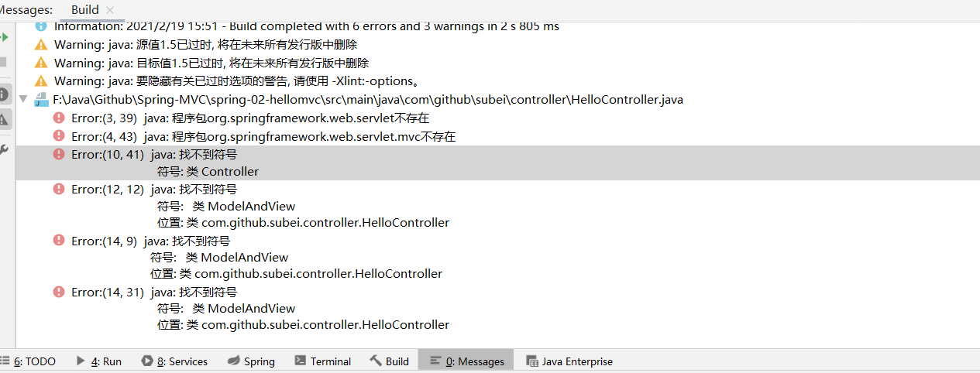Open the Spring tool window
Screen dimensions: 980x373
coord(250,361)
